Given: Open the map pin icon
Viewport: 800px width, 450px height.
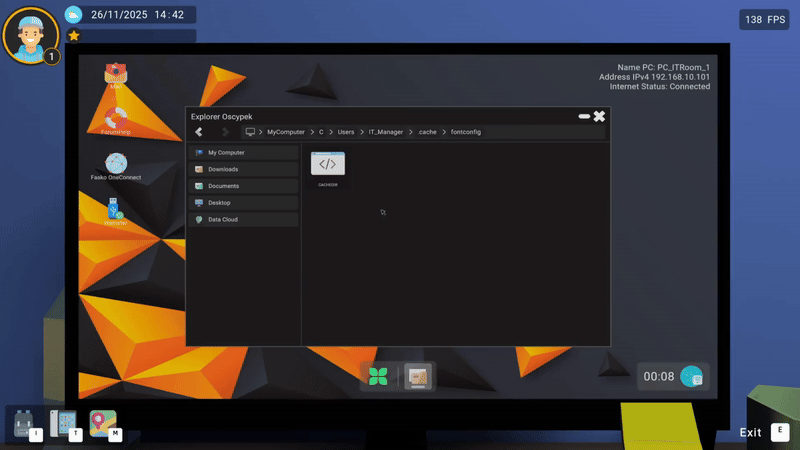Looking at the screenshot, I should [104, 423].
